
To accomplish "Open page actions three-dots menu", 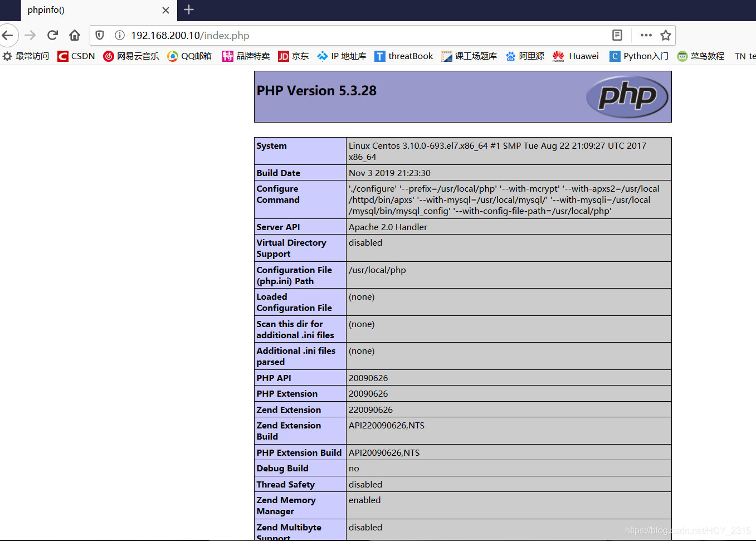I will click(646, 35).
